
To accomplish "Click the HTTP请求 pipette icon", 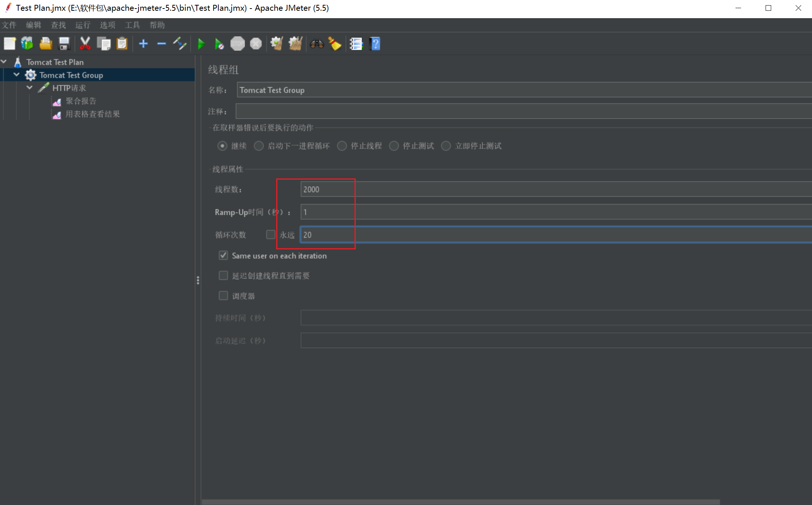I will (x=43, y=88).
